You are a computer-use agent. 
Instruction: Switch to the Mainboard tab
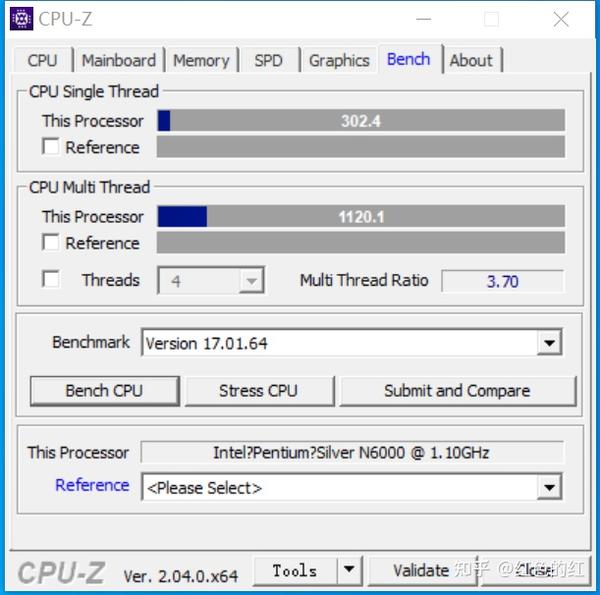tap(119, 60)
